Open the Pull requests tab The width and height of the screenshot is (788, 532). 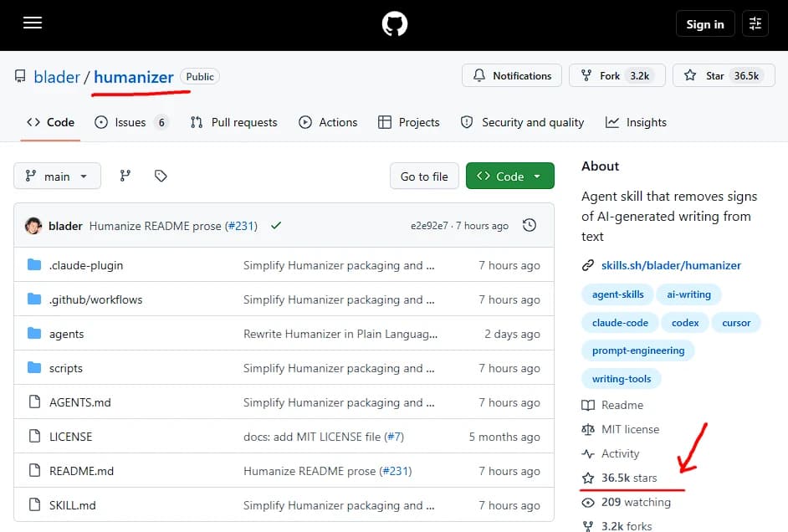[233, 123]
